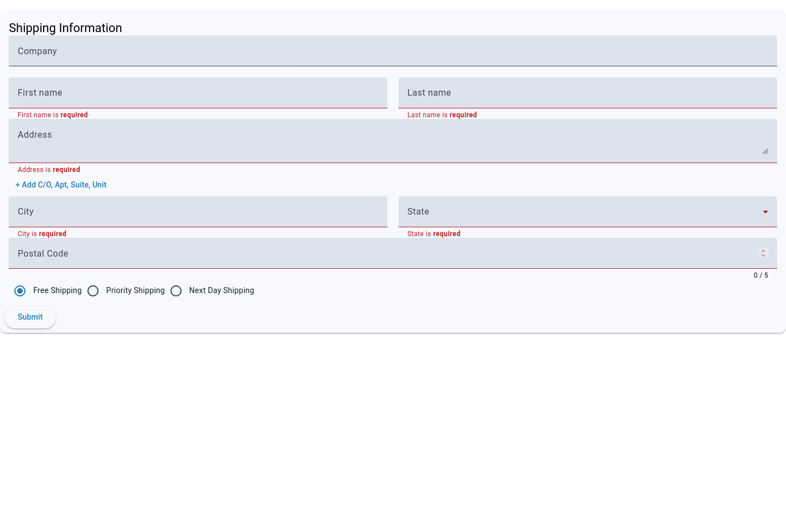The image size is (786, 532).
Task: Click the Add C/O, Apt, Suite, Unit link
Action: click(61, 185)
